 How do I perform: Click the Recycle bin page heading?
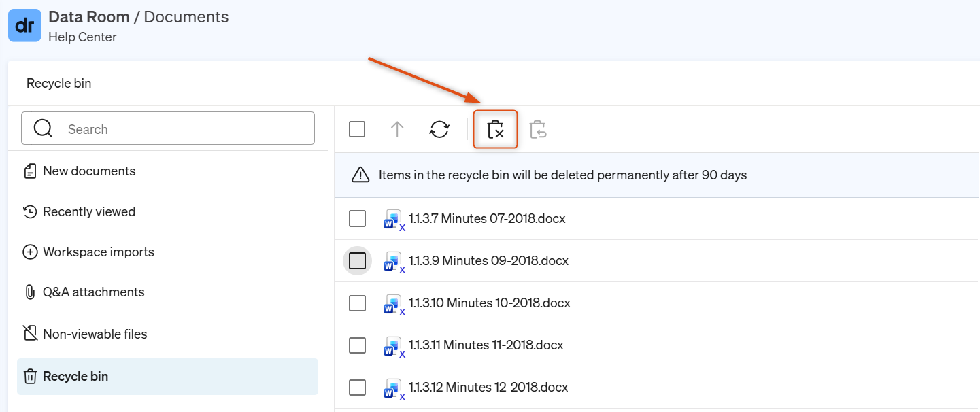pos(58,83)
